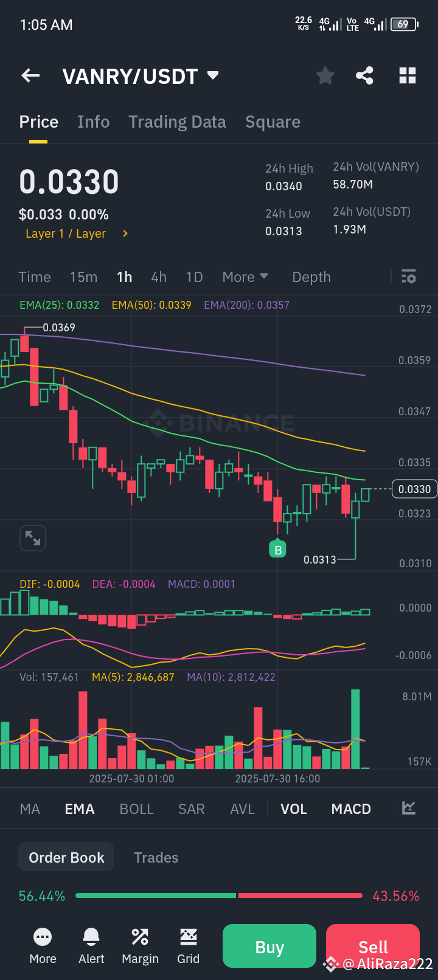Tap the green buy ratio bar
The image size is (438, 980).
pyautogui.click(x=156, y=895)
